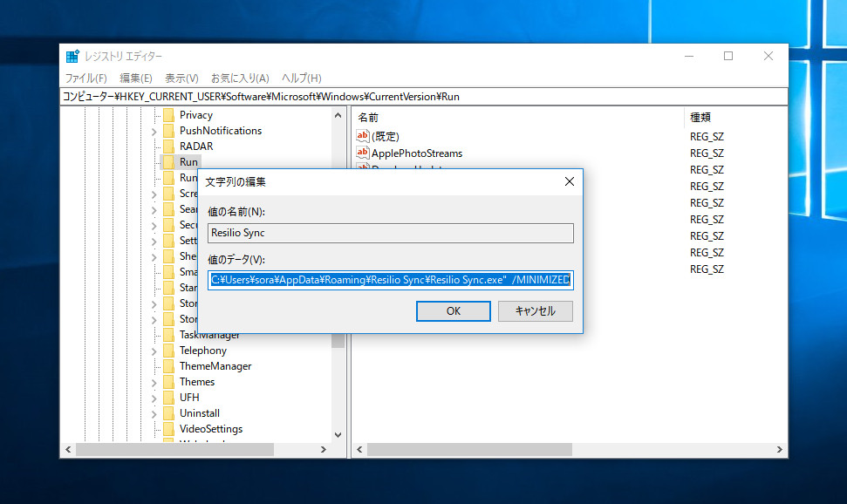Viewport: 847px width, 504px height.
Task: Select the Privacy key label
Action: coord(196,115)
